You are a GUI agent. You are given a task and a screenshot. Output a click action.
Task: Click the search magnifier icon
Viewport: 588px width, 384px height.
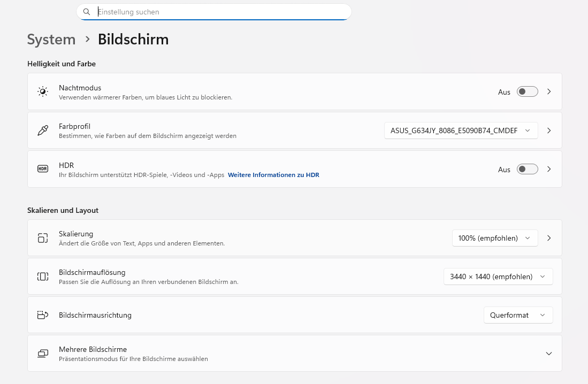[87, 12]
